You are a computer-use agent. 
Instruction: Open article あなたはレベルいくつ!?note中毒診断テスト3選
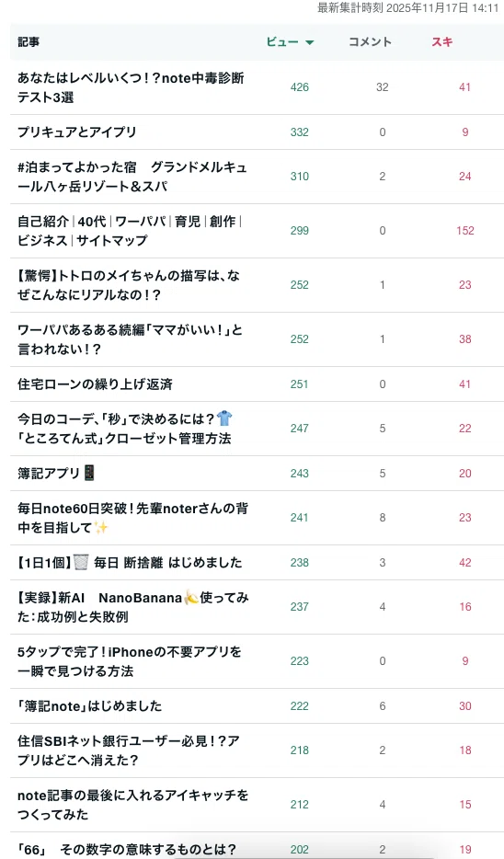click(x=131, y=87)
